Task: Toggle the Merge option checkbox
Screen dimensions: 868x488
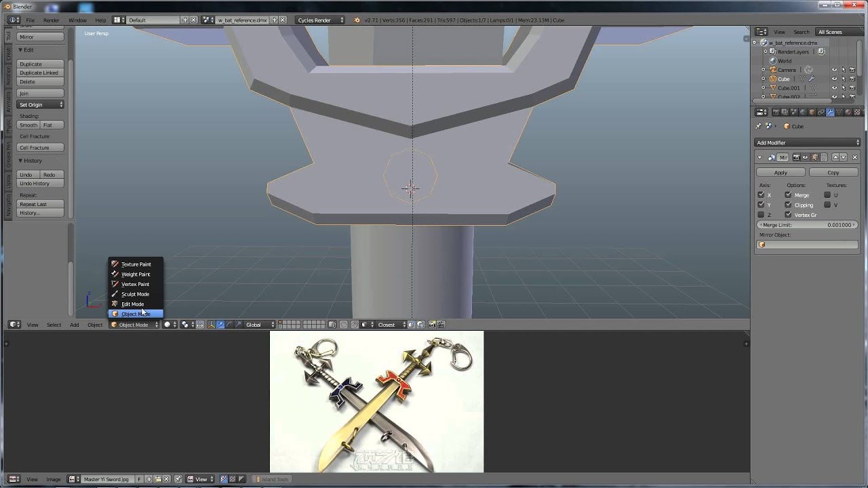Action: (788, 195)
